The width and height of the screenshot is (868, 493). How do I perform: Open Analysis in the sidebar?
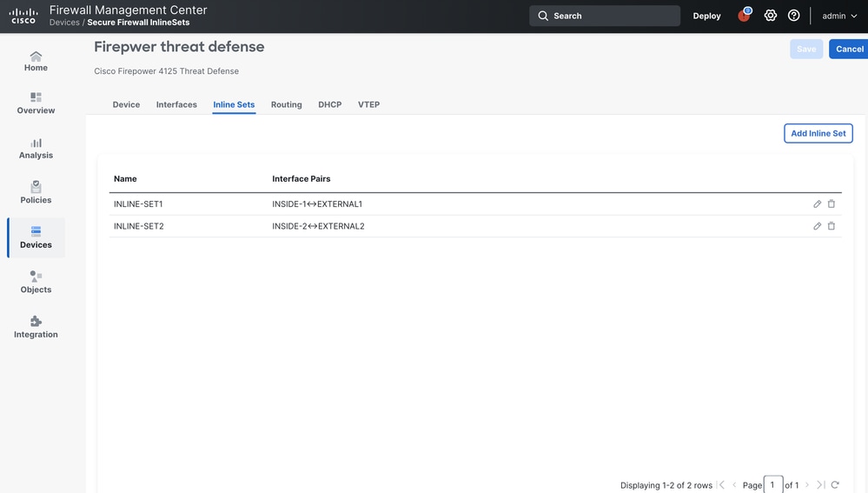[x=36, y=149]
